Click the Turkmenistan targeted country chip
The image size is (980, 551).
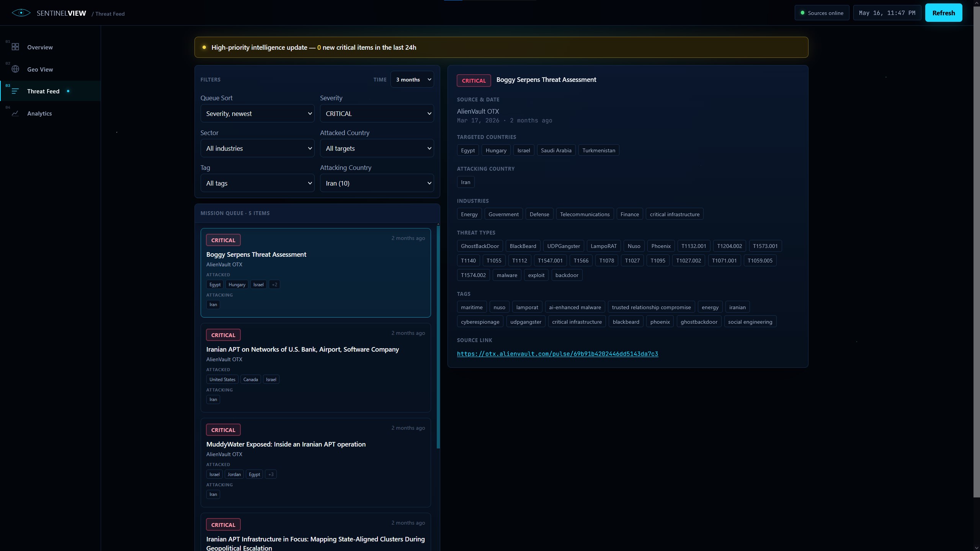(599, 150)
